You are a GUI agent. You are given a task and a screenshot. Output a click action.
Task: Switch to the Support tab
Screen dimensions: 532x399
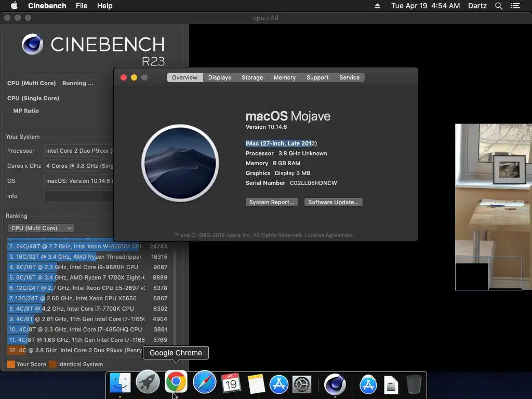317,77
